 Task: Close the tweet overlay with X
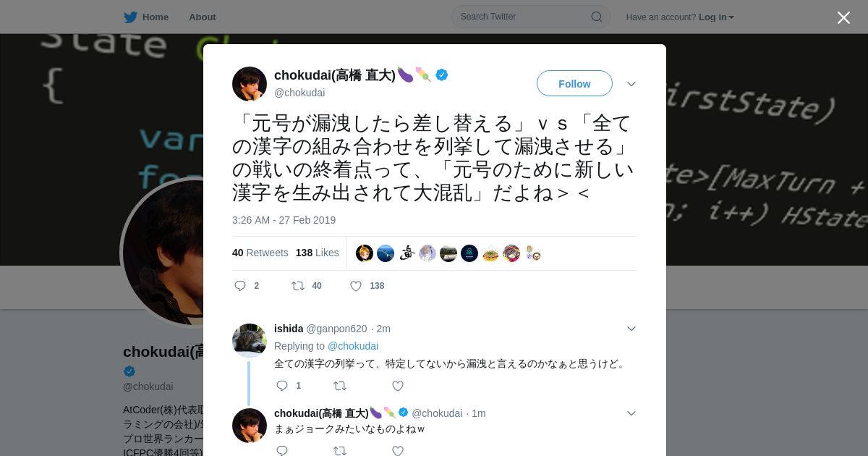pyautogui.click(x=843, y=17)
